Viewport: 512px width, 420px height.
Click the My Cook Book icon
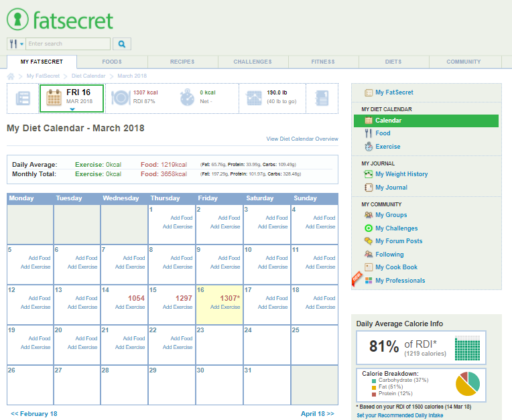pos(369,267)
